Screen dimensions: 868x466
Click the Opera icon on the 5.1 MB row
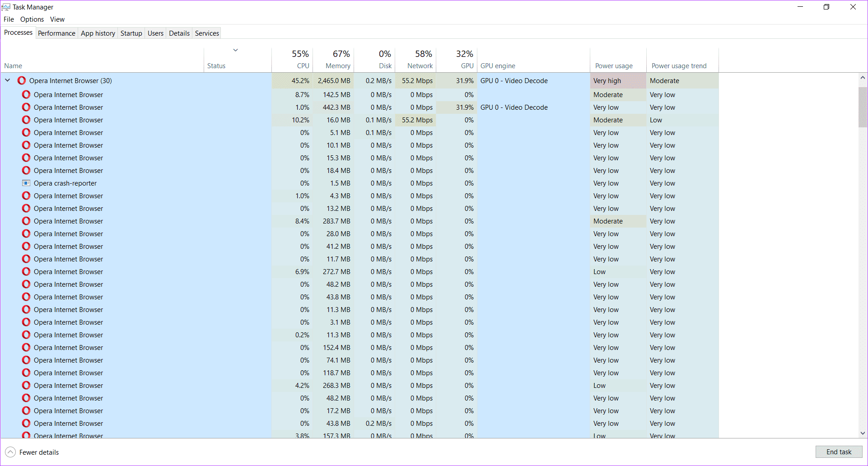(26, 132)
